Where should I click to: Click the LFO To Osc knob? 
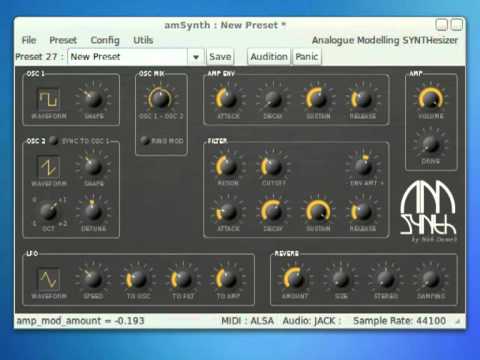pyautogui.click(x=138, y=279)
